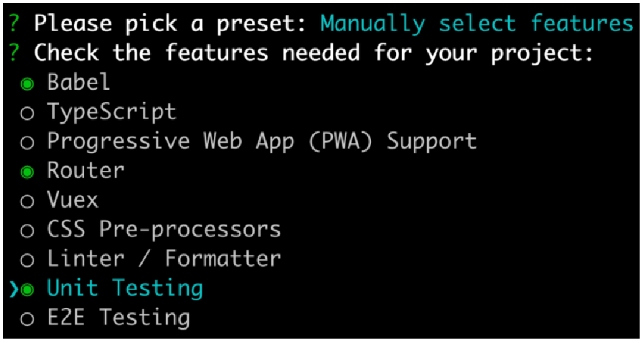Enable the CSS Pre-processors circle
644x343 pixels.
[27, 231]
